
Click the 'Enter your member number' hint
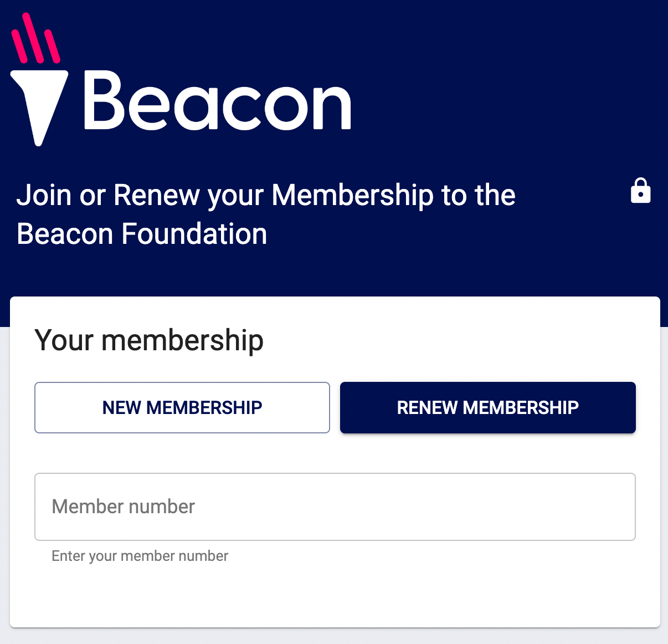140,556
